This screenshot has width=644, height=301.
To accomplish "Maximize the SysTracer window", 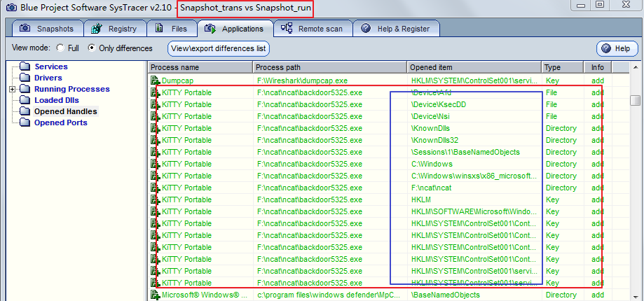I will pyautogui.click(x=600, y=6).
